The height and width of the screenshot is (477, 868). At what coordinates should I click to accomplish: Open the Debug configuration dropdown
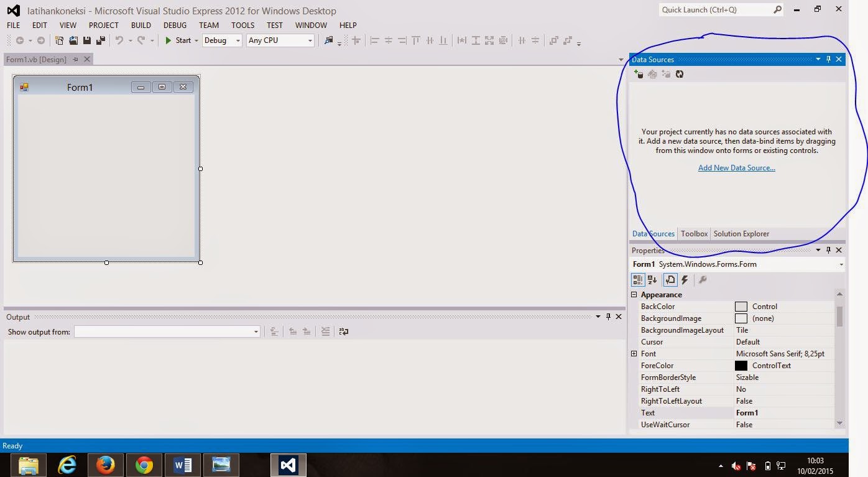pos(238,40)
